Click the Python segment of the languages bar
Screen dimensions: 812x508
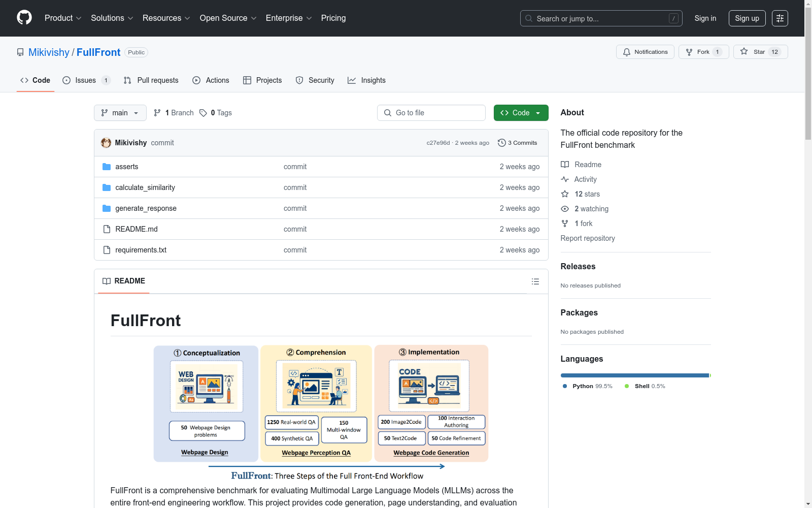[635, 375]
